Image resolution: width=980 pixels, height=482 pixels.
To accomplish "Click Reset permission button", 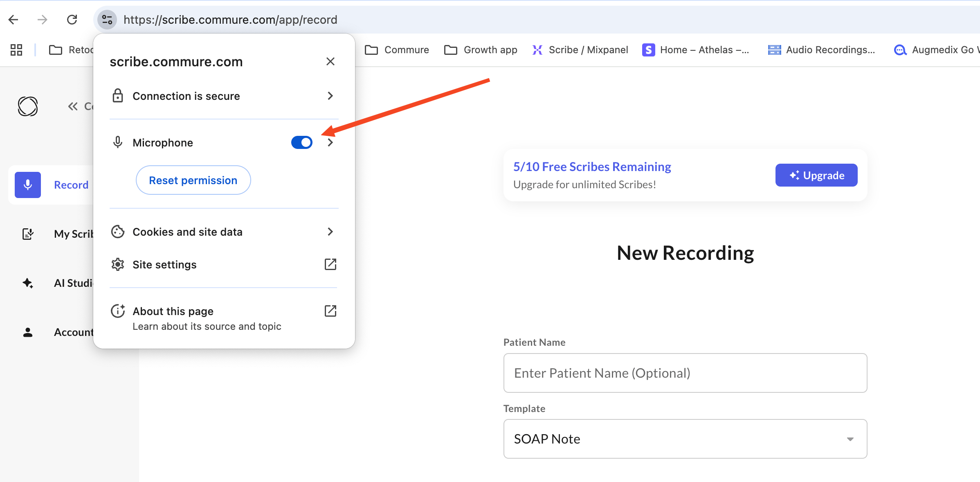I will [x=193, y=180].
